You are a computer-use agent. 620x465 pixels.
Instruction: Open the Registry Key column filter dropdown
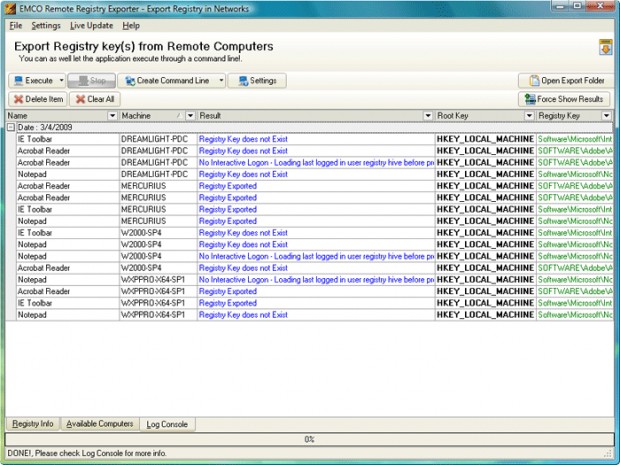pos(606,115)
